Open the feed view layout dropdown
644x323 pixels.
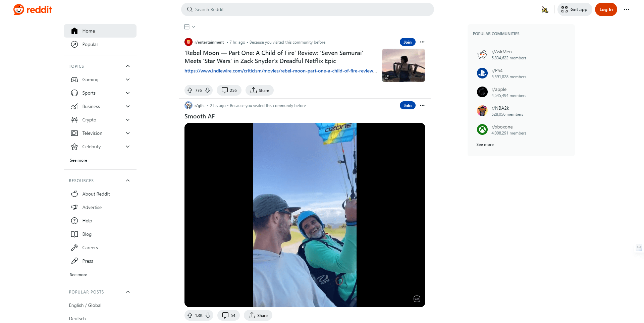pyautogui.click(x=190, y=27)
